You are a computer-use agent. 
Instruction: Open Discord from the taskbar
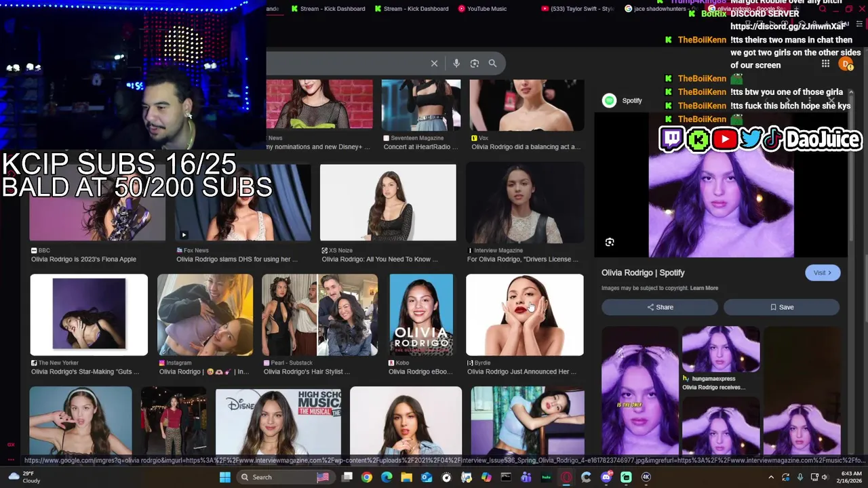pos(606,477)
